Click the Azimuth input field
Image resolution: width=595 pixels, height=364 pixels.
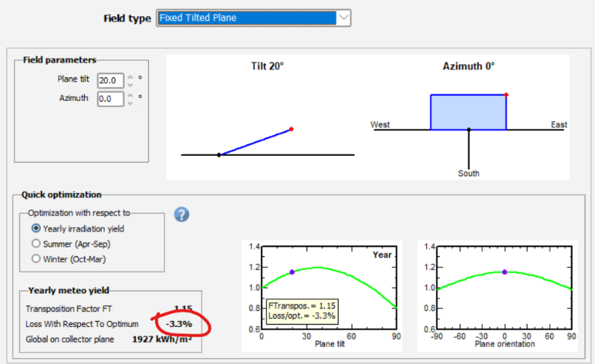(109, 98)
